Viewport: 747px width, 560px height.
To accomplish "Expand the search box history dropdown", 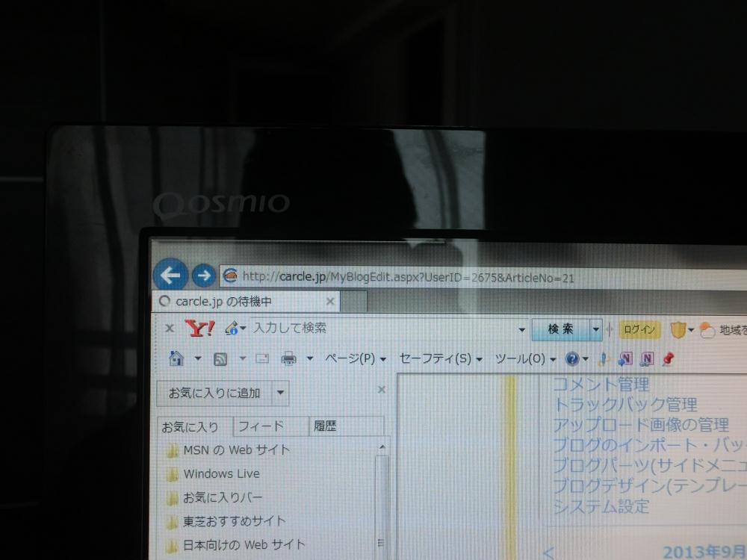I will (521, 329).
